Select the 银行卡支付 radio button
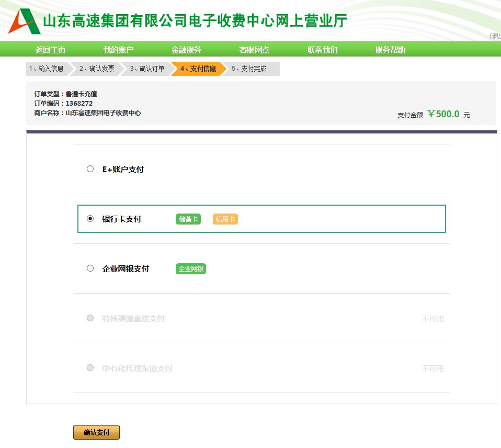Screen dimensions: 501x448 coord(90,219)
